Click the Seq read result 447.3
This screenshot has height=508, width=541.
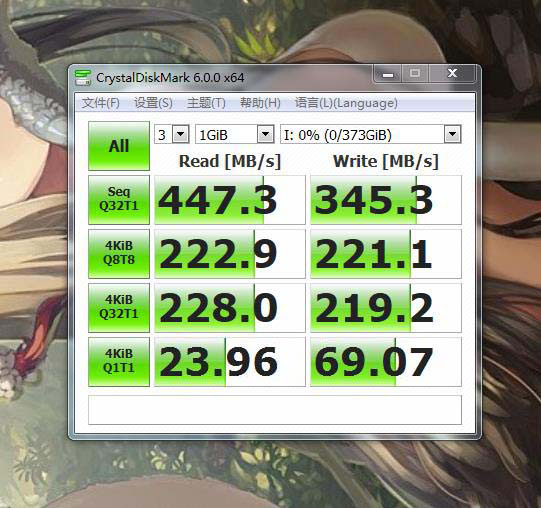tap(229, 200)
